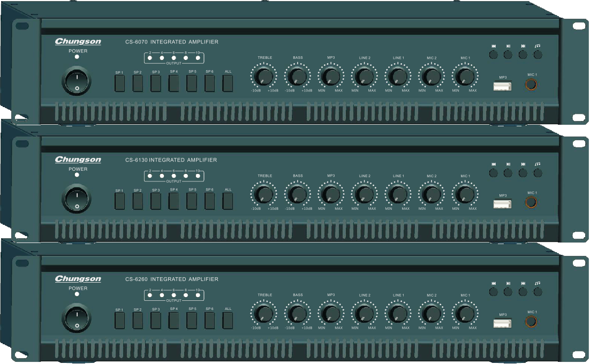Click the MIC 1 knob on CS-6260
The width and height of the screenshot is (590, 364).
point(465,314)
